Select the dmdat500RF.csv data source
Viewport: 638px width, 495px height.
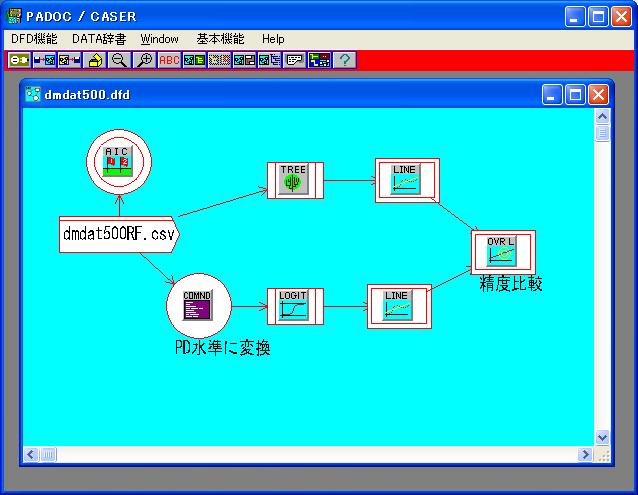tap(118, 235)
